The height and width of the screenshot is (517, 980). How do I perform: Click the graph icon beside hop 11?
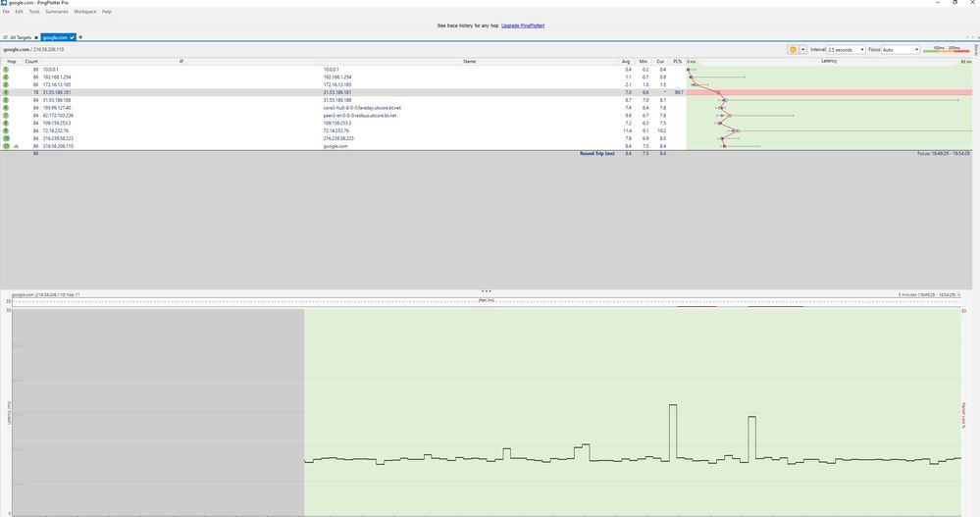tap(17, 145)
